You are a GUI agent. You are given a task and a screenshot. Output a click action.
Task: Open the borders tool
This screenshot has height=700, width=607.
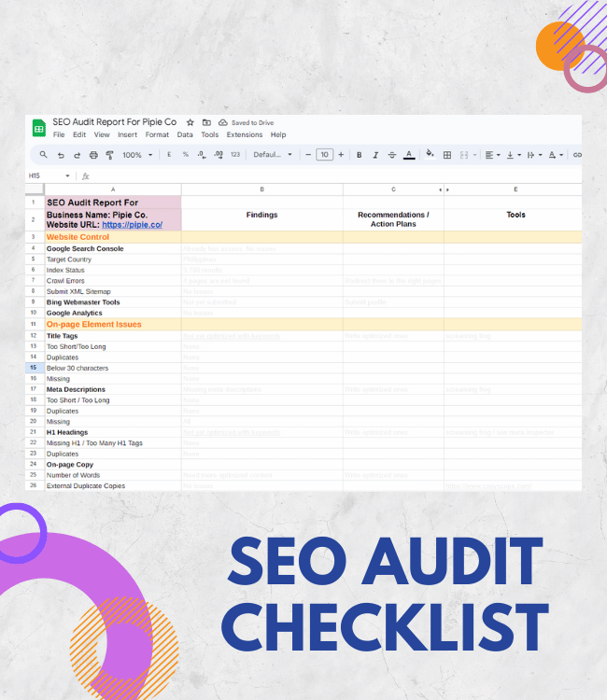(x=447, y=155)
